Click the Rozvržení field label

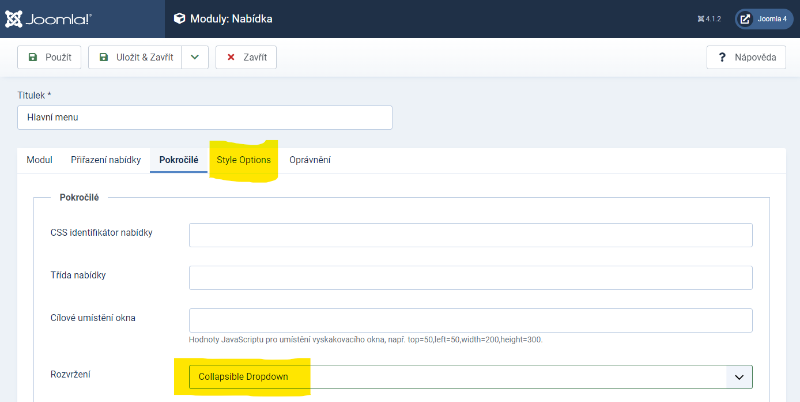point(71,375)
